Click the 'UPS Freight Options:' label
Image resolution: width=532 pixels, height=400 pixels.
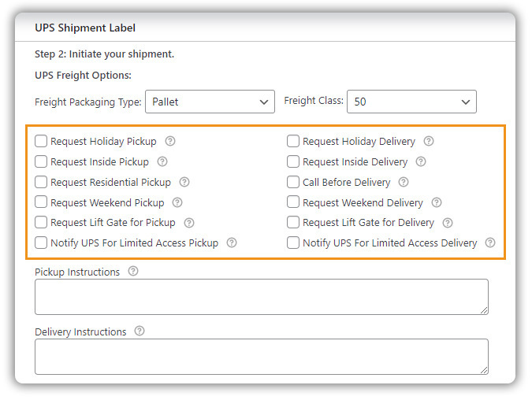click(83, 76)
